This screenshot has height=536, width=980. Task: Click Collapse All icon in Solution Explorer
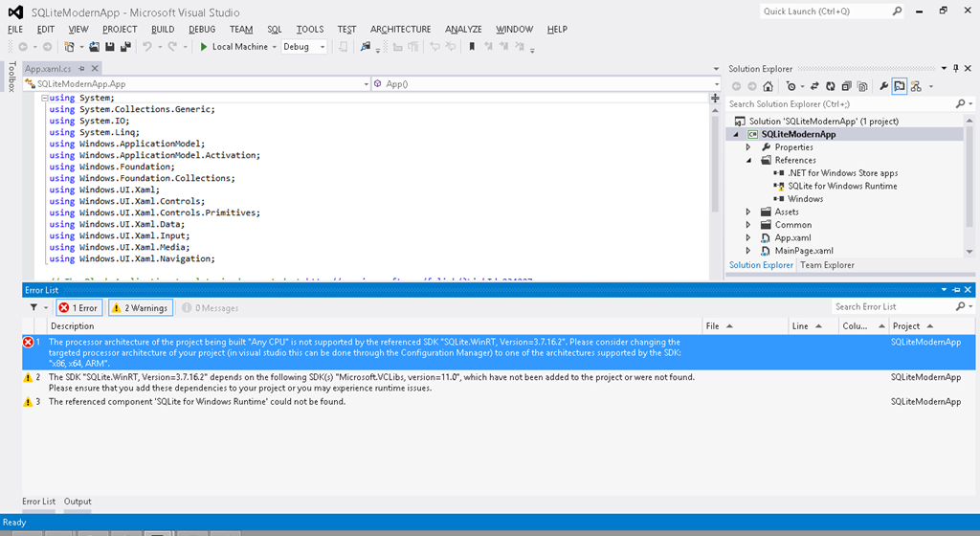click(846, 87)
